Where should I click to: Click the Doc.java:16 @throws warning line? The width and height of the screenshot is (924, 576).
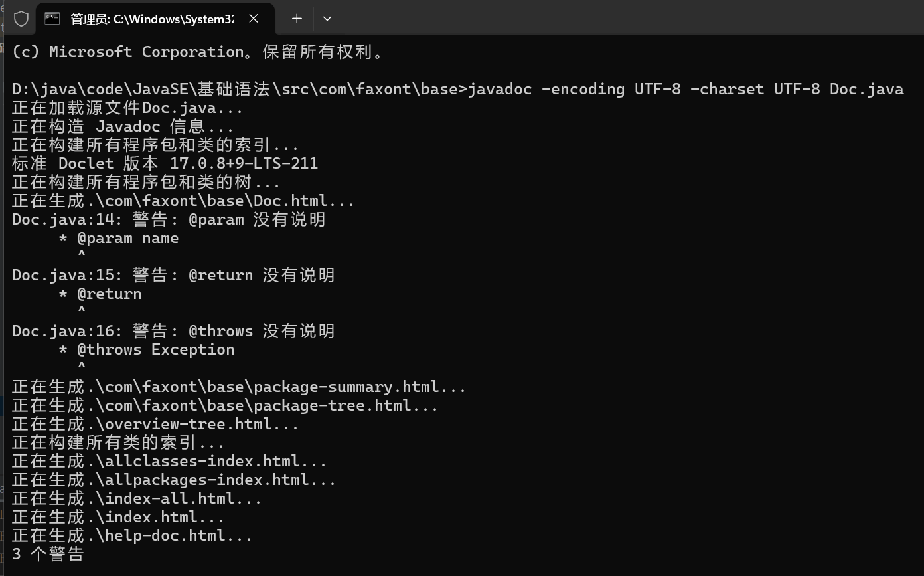click(x=173, y=331)
